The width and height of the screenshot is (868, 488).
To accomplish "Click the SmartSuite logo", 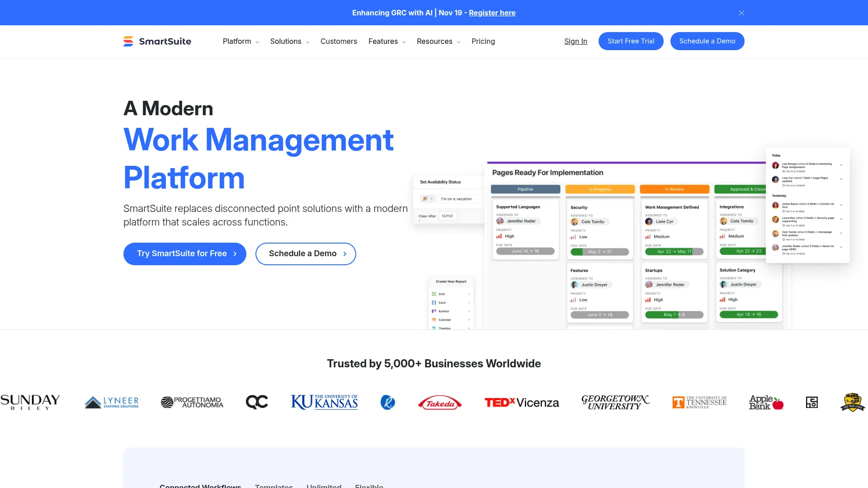I will [x=157, y=41].
